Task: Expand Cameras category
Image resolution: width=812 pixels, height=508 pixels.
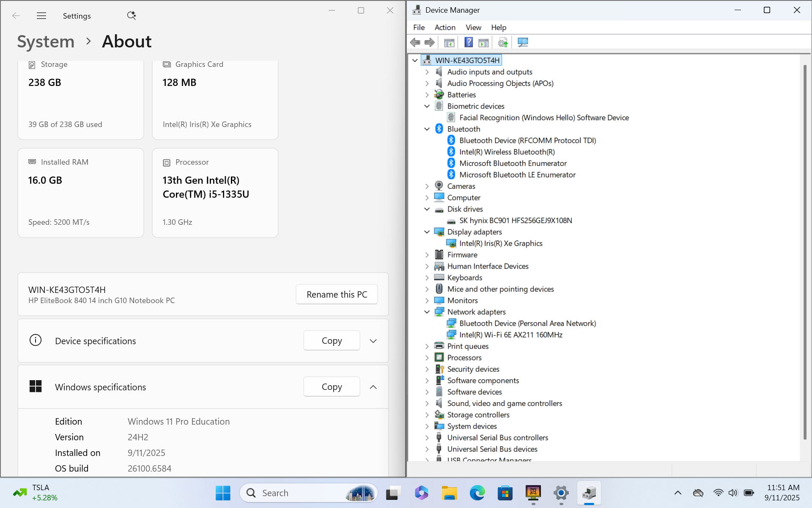Action: 427,186
